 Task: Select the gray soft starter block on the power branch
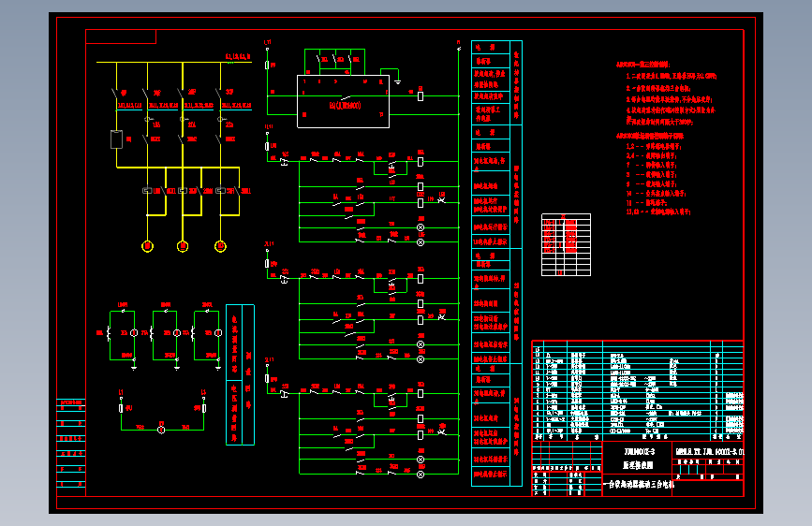pyautogui.click(x=116, y=139)
